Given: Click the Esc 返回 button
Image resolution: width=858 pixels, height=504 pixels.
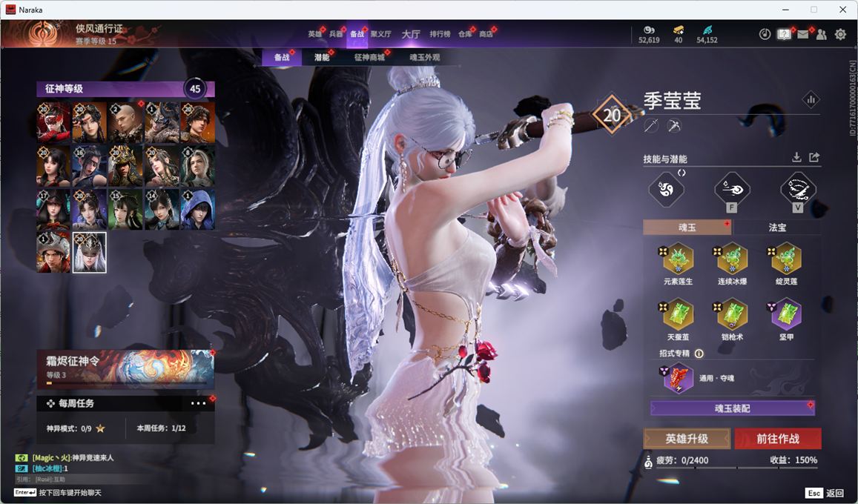Looking at the screenshot, I should pyautogui.click(x=825, y=493).
